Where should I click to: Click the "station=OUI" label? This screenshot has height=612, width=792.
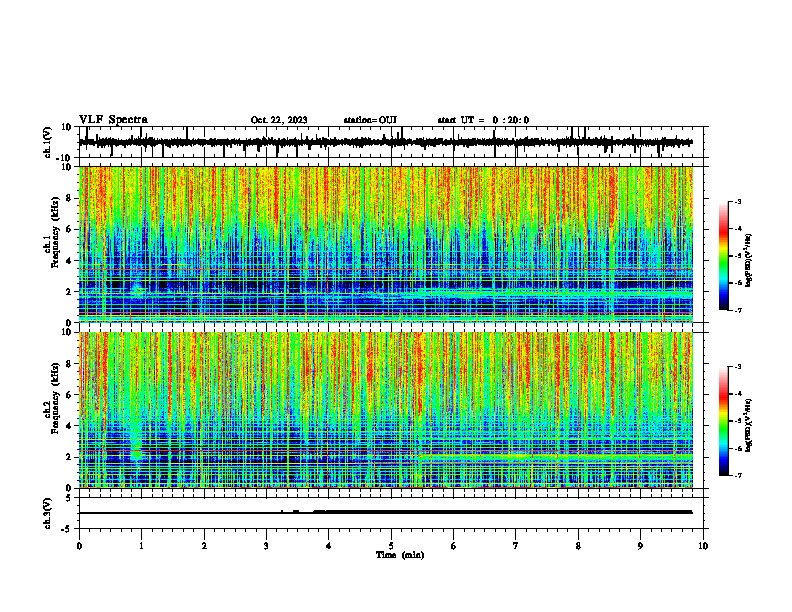[370, 120]
